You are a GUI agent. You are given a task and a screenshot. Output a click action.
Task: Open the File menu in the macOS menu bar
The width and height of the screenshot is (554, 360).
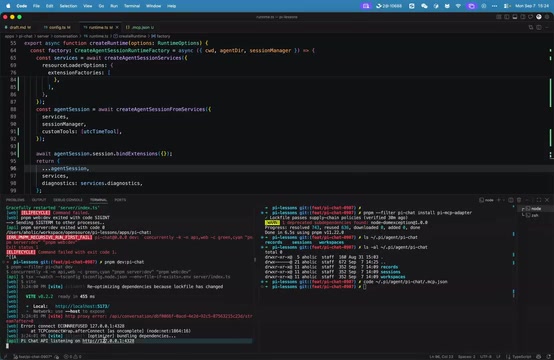tap(36, 6)
